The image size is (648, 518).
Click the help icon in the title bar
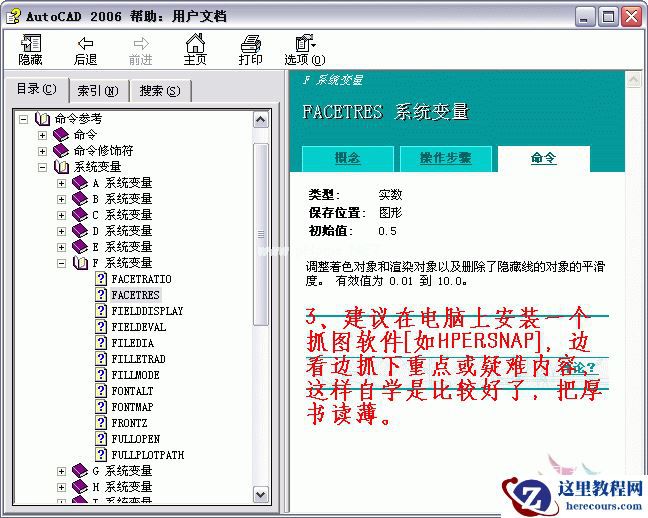click(13, 17)
